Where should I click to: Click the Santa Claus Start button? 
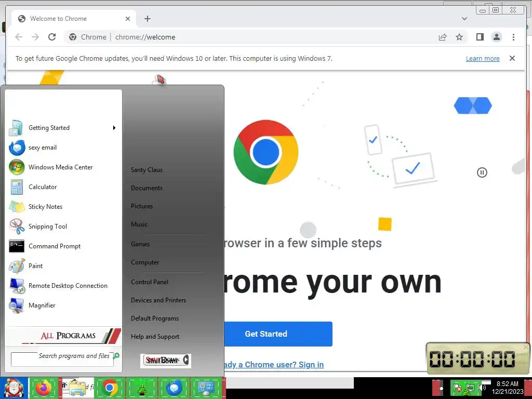(14, 388)
